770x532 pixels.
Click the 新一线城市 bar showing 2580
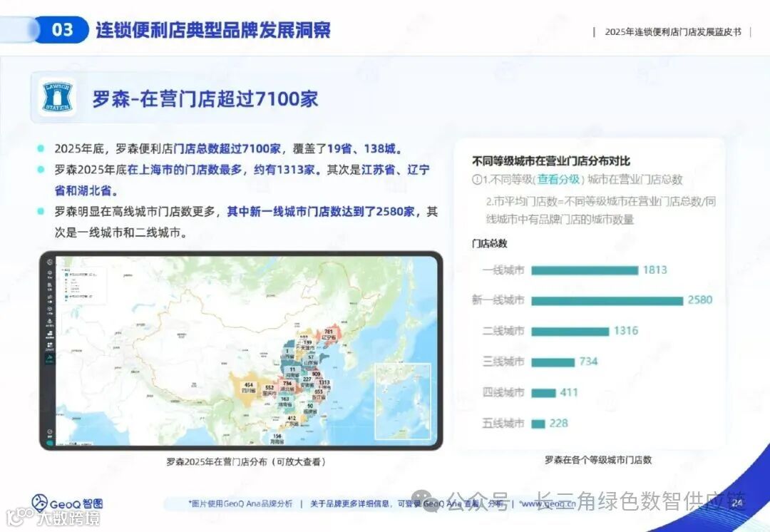tap(607, 301)
